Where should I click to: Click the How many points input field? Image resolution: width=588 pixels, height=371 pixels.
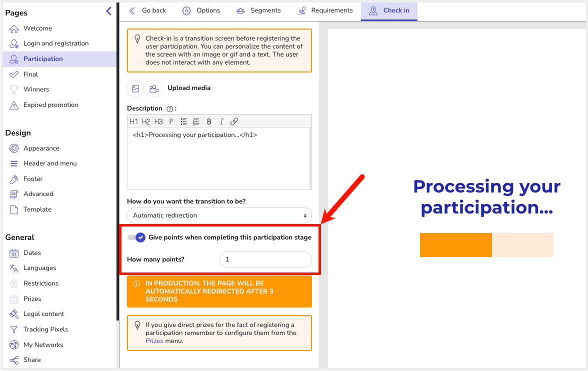pyautogui.click(x=265, y=259)
